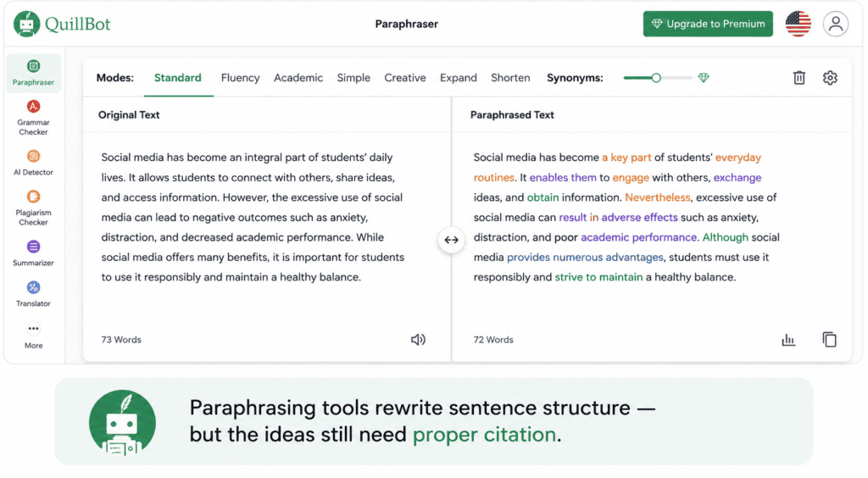Image resolution: width=868 pixels, height=478 pixels.
Task: Click the swap arrows between panels
Action: pos(451,240)
